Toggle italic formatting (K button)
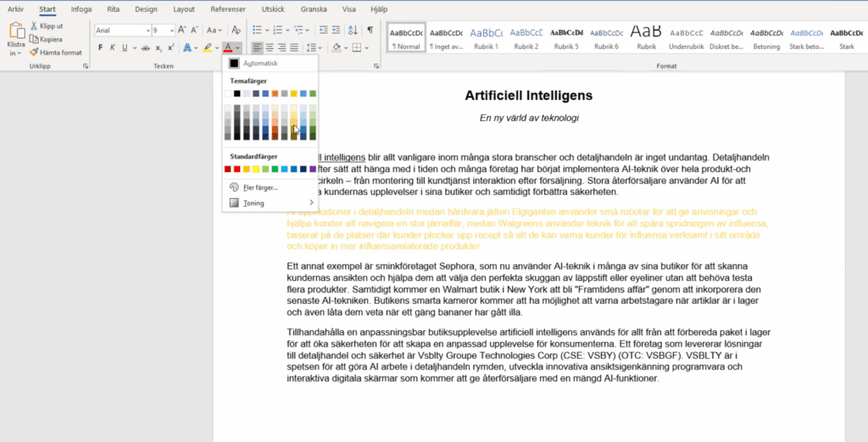This screenshot has width=868, height=442. coord(113,47)
